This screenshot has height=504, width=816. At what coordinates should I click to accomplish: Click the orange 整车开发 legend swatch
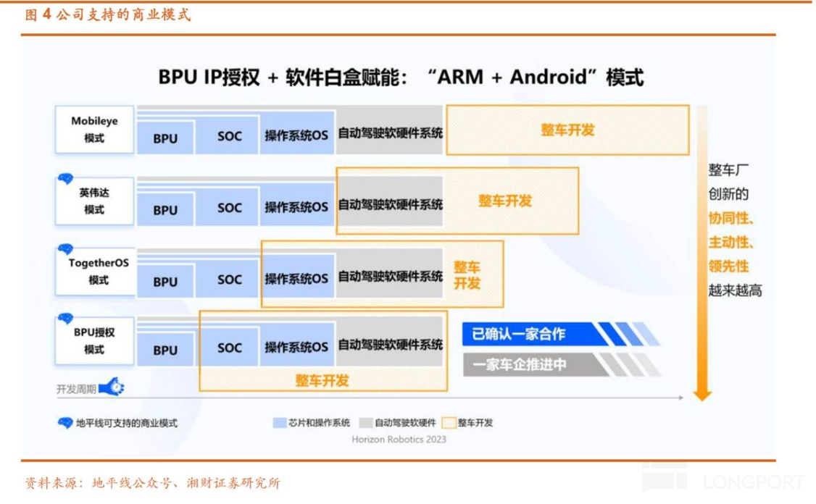(x=449, y=423)
